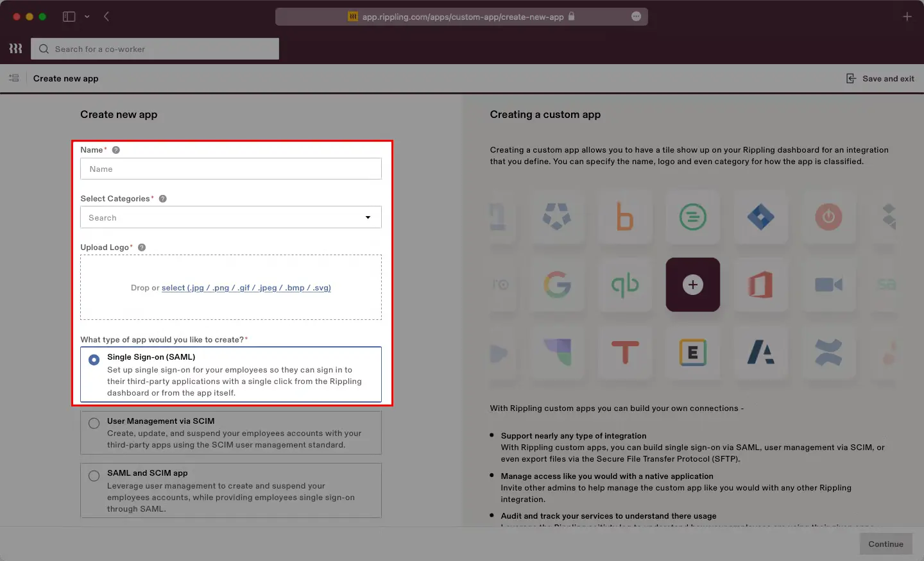Click the Microsoft Office app tile
Image resolution: width=924 pixels, height=561 pixels.
pos(761,285)
